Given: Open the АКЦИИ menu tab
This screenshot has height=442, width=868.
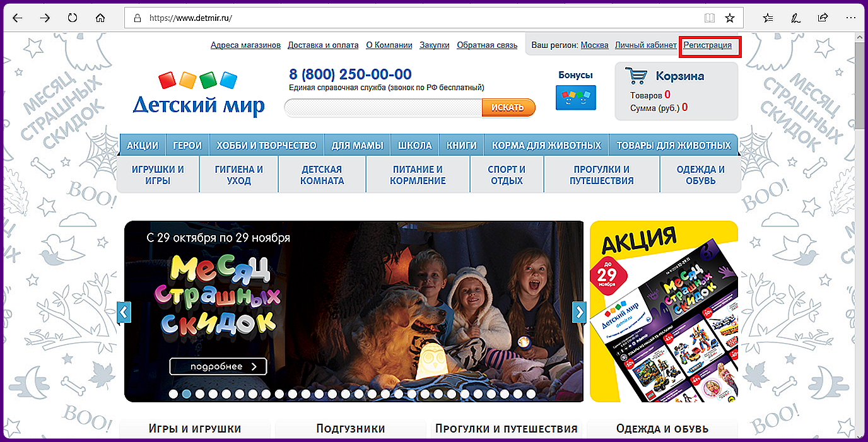Looking at the screenshot, I should click(x=143, y=145).
